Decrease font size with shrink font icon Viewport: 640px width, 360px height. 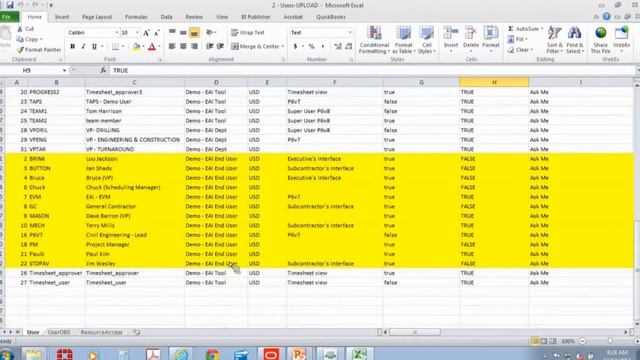click(157, 33)
